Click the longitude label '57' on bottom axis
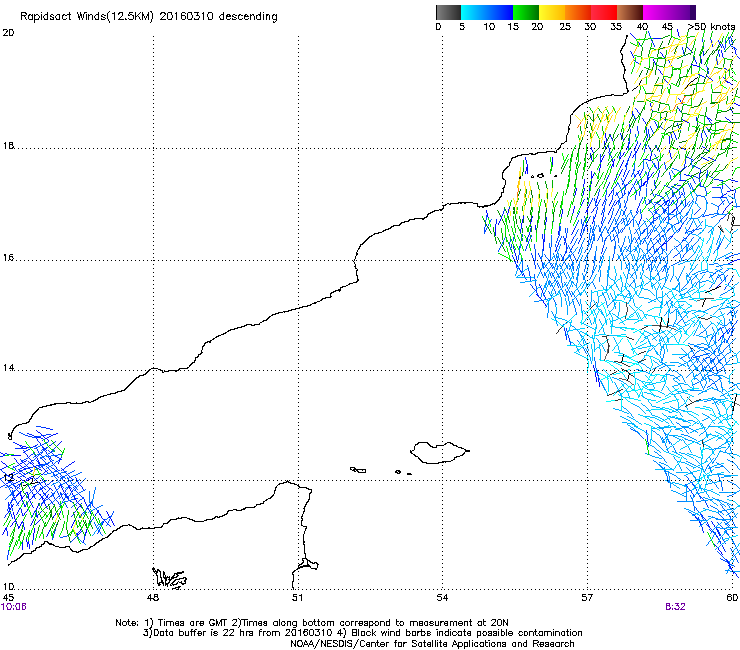 587,598
